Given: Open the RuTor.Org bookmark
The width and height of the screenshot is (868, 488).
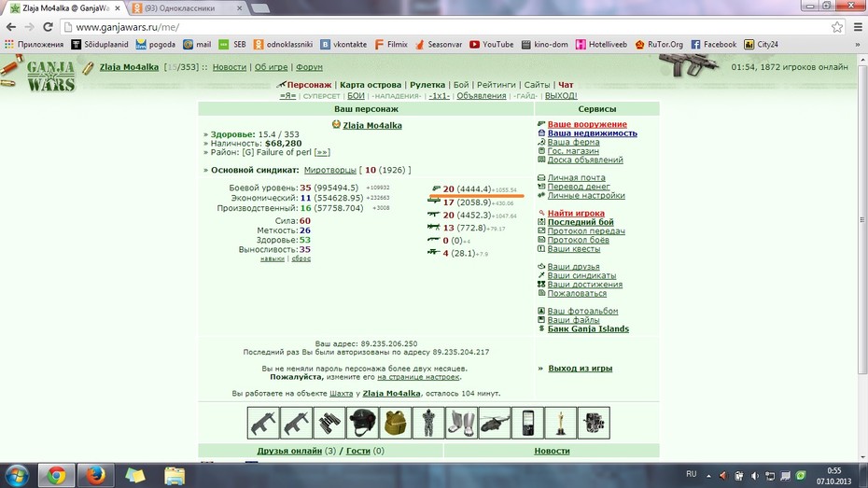Looking at the screenshot, I should click(659, 44).
